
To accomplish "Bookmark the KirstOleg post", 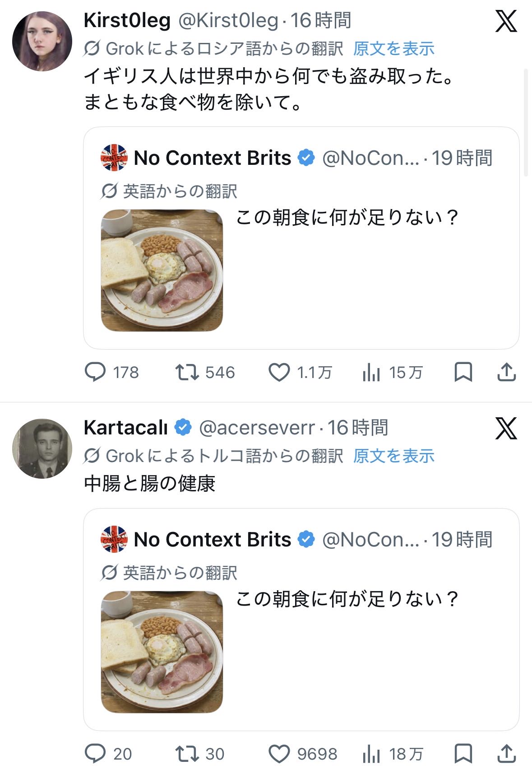I will pos(463,373).
